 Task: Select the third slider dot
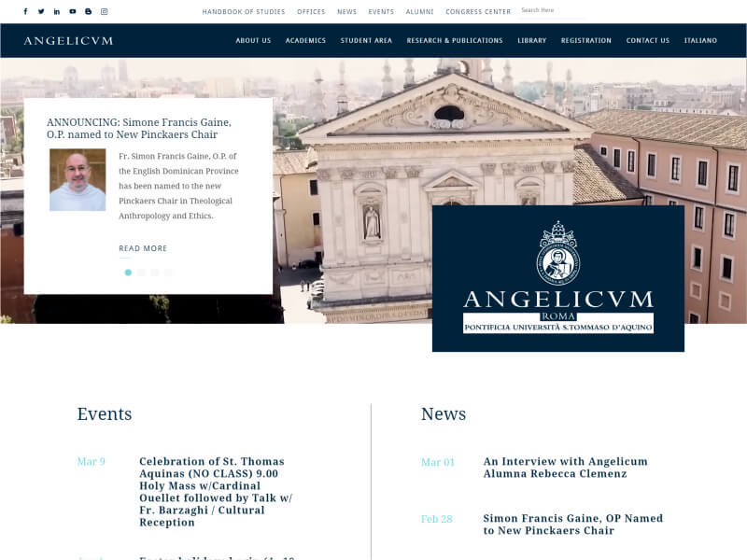coord(155,273)
